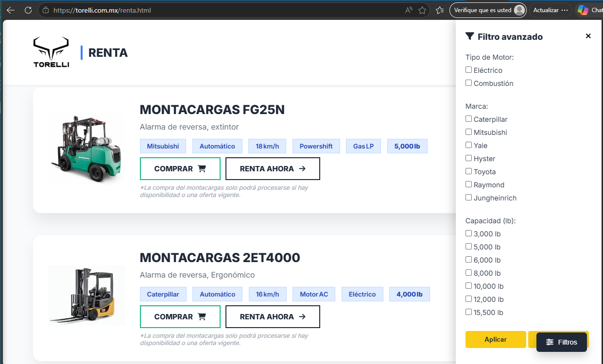The image size is (603, 364).
Task: Click the floating Filtros button
Action: coord(562,342)
